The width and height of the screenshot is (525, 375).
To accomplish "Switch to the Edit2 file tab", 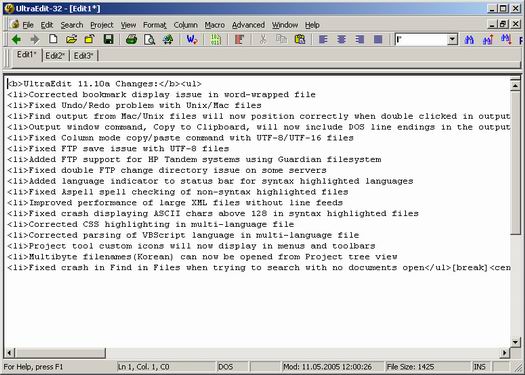I will tap(55, 56).
